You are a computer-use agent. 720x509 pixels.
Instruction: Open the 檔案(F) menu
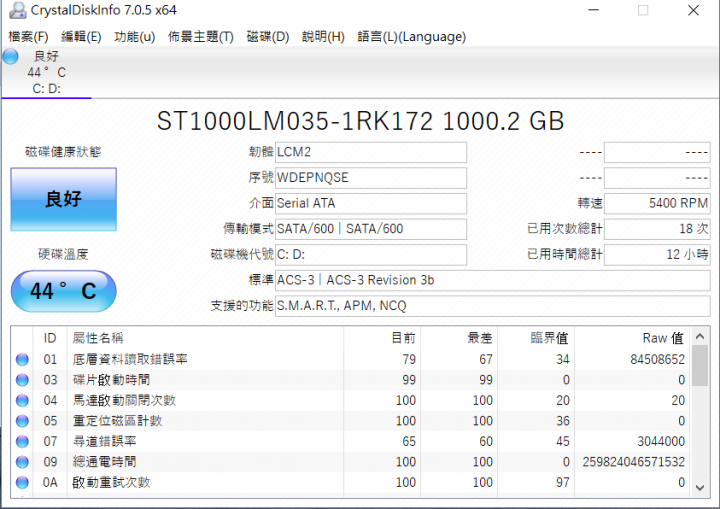pos(28,37)
